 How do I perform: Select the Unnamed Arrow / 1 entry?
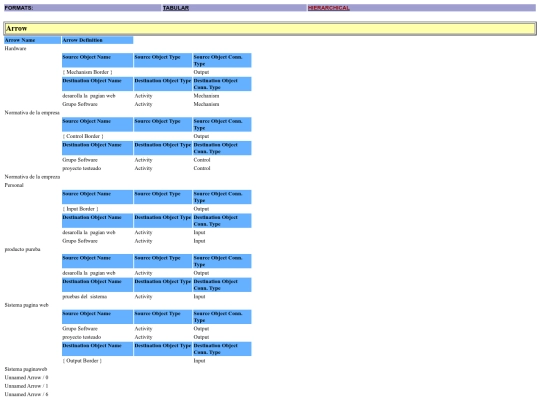[x=27, y=386]
